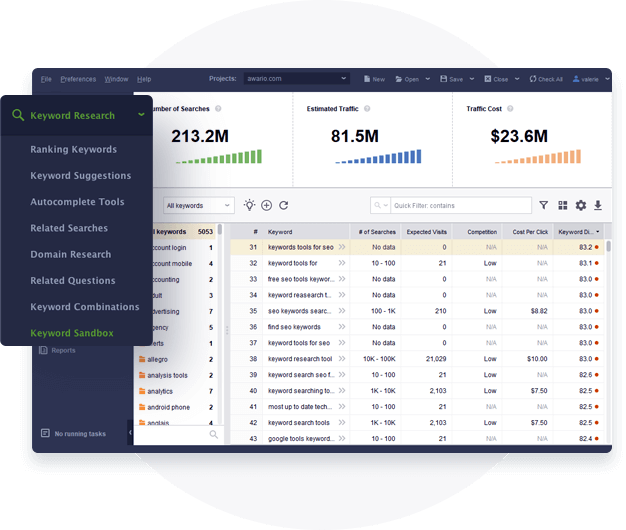Click the grid view columns icon
The width and height of the screenshot is (626, 530).
pyautogui.click(x=563, y=205)
